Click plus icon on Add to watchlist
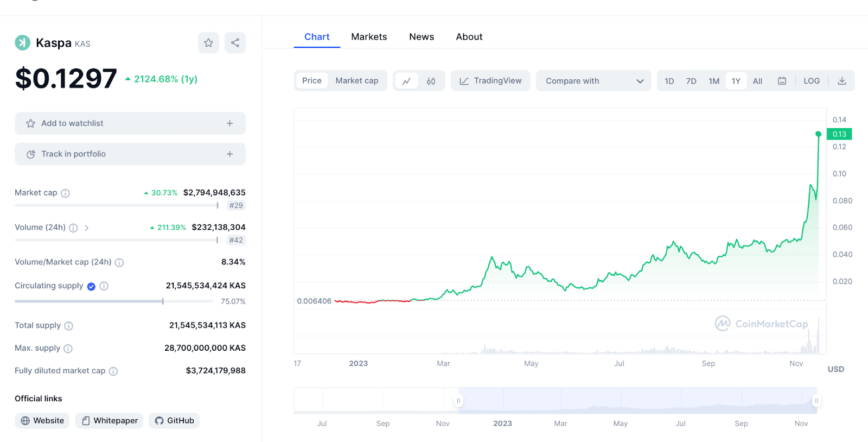 click(230, 123)
